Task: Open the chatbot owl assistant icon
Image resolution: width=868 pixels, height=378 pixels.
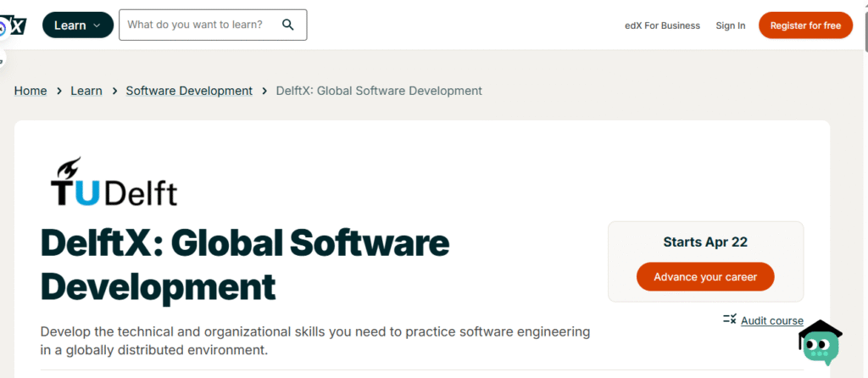Action: (821, 342)
